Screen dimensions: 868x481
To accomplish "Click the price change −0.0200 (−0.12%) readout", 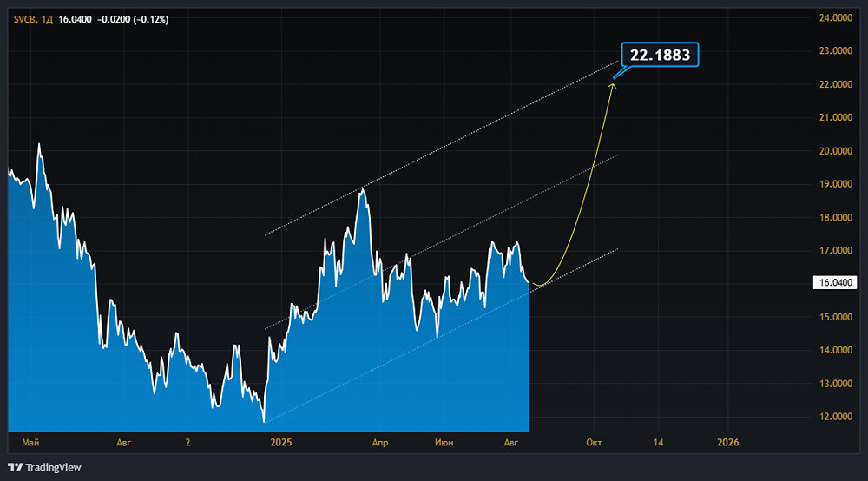I will click(x=133, y=19).
